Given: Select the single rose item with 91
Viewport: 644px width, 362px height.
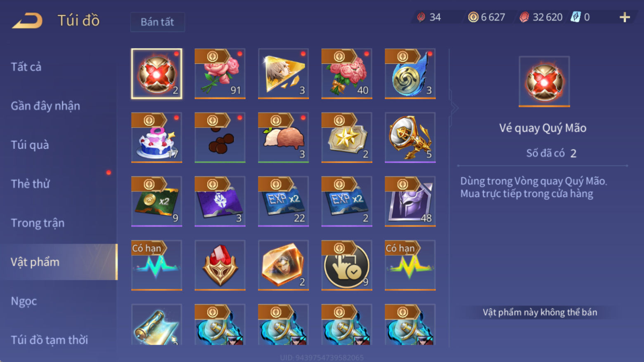Looking at the screenshot, I should [220, 74].
